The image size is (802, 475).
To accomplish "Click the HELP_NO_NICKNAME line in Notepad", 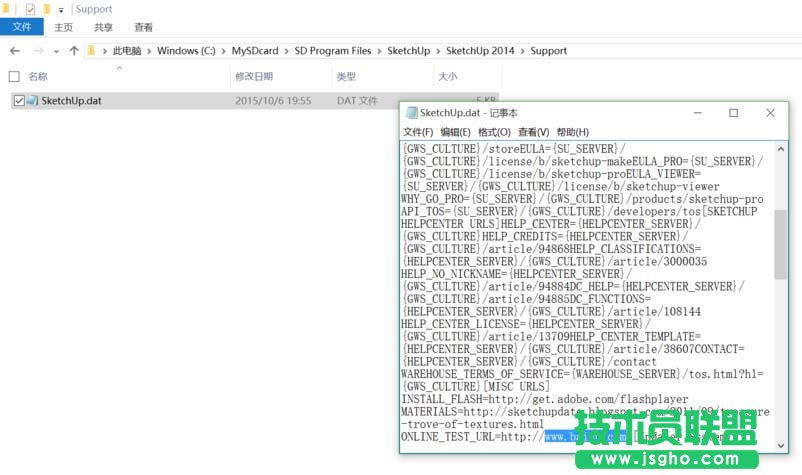I will tap(517, 274).
